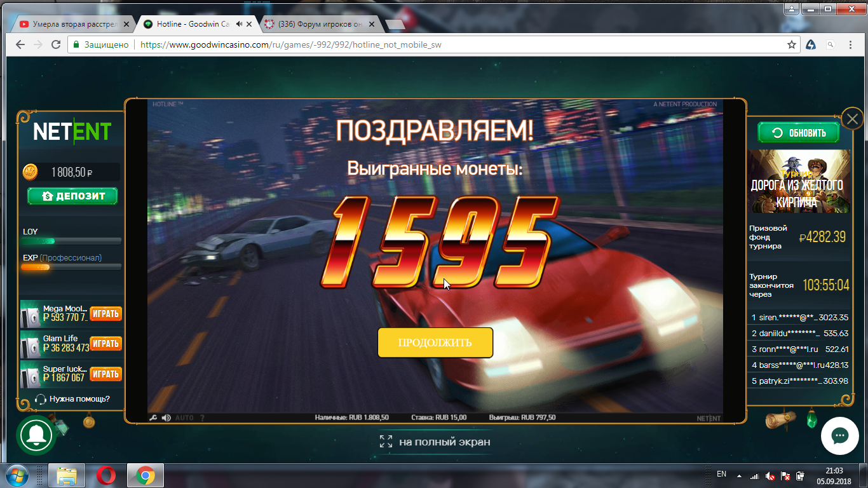Close the Hotline Goodwin Casino tab
868x488 pixels.
(249, 24)
